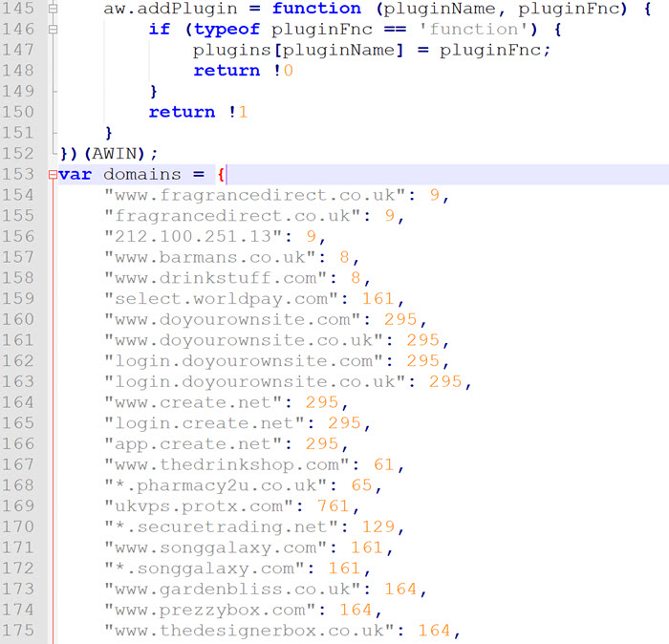
Task: Click value 129 on line 170
Action: (x=378, y=526)
